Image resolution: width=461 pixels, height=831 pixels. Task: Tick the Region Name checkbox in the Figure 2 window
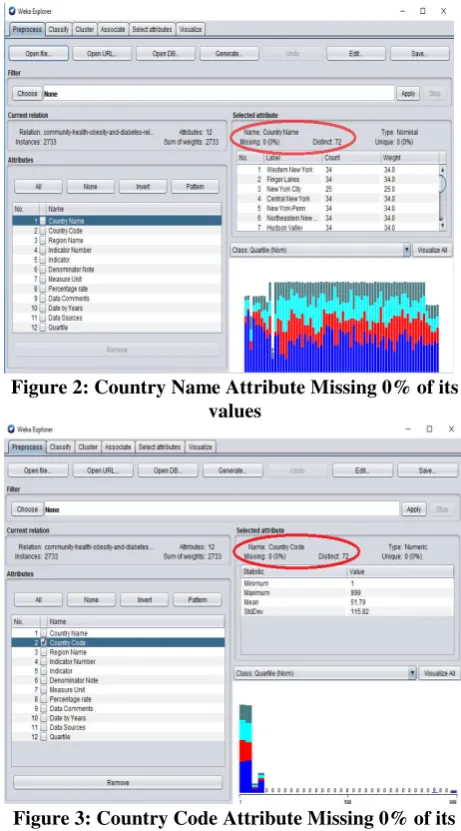click(43, 241)
